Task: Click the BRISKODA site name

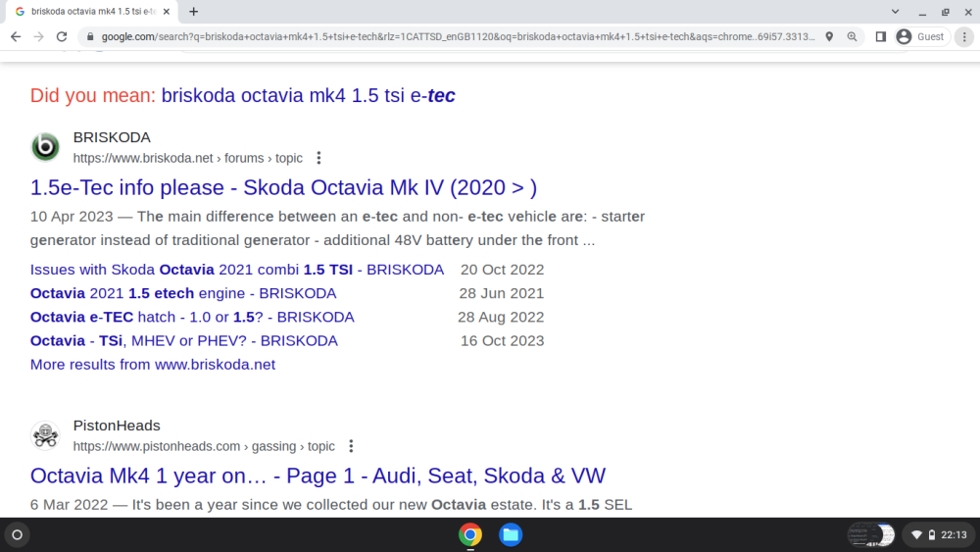Action: [112, 137]
